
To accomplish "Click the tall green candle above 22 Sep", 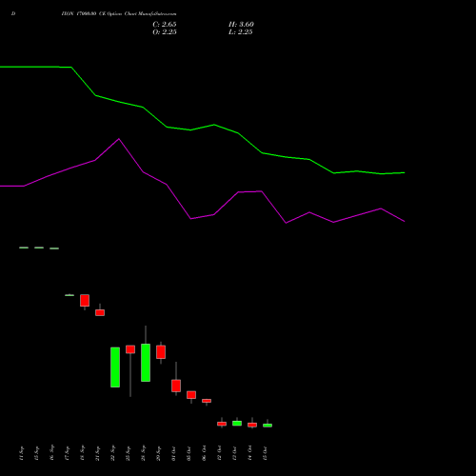I will click(x=115, y=367).
